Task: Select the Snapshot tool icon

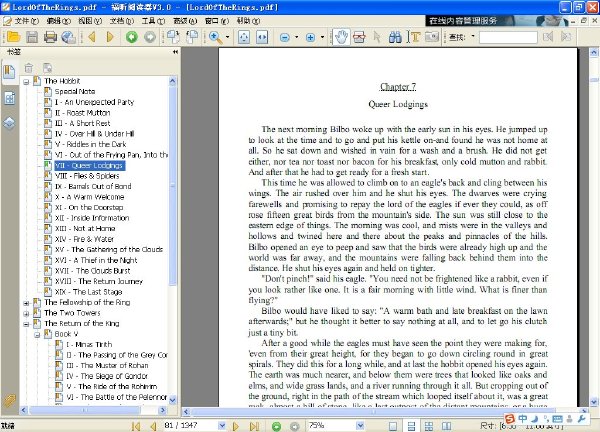Action: (x=359, y=37)
